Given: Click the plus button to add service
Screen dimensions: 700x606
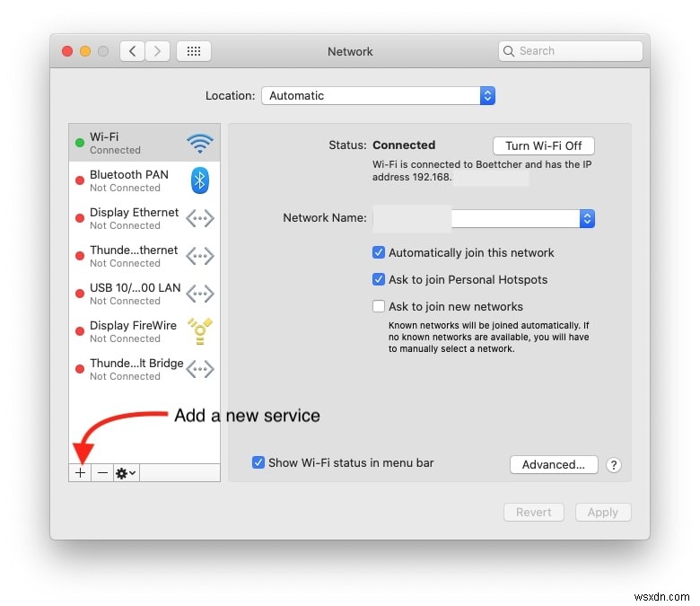Looking at the screenshot, I should 81,472.
